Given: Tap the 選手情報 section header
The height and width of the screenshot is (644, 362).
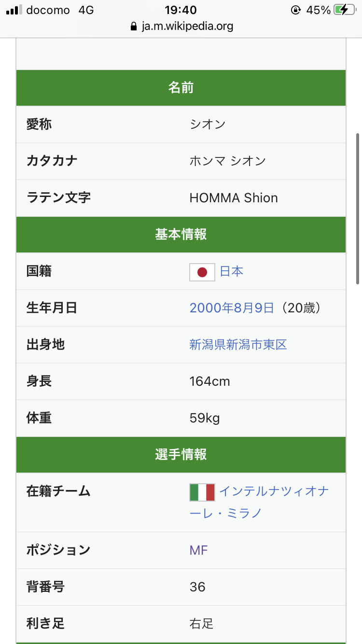Looking at the screenshot, I should click(x=181, y=455).
